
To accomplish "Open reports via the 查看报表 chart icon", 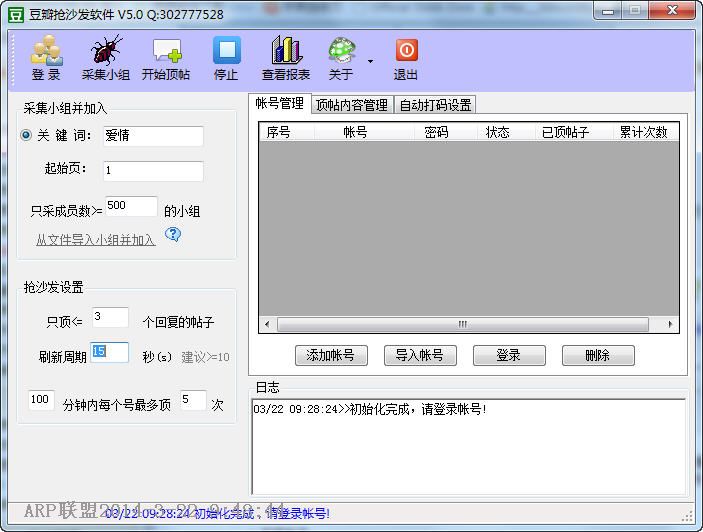I will (286, 50).
